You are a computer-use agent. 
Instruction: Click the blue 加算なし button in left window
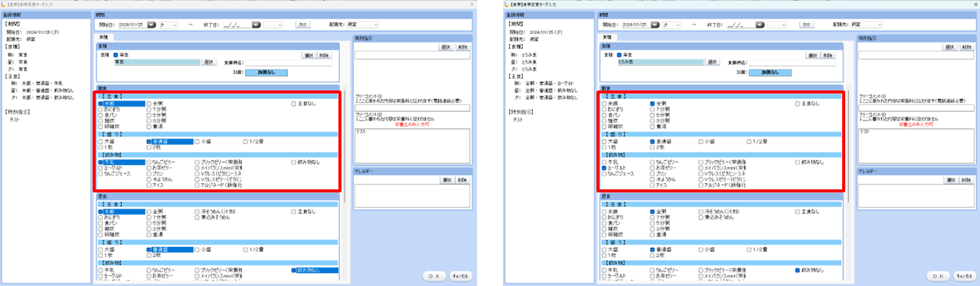coord(266,72)
